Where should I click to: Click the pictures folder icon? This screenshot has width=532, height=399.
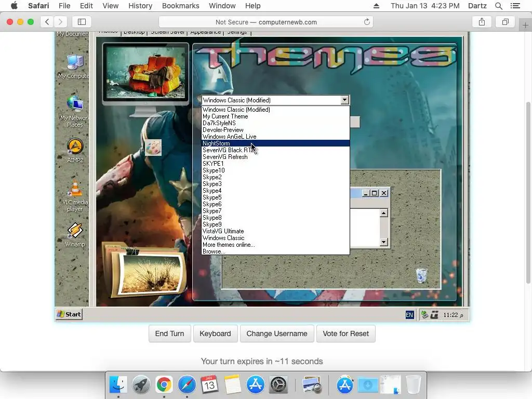144,270
